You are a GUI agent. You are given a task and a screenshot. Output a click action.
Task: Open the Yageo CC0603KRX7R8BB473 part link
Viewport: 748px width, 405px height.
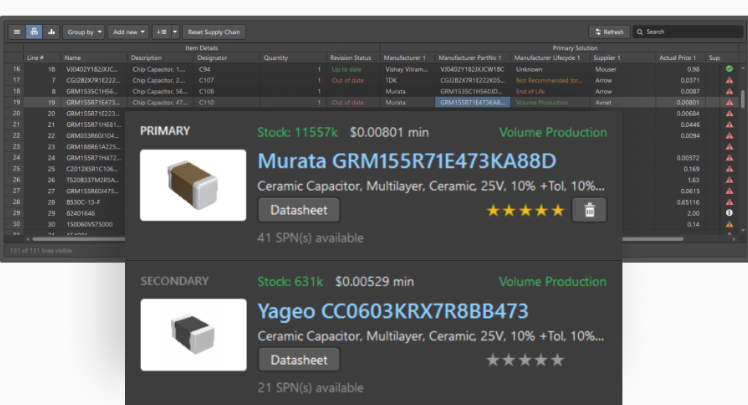393,311
